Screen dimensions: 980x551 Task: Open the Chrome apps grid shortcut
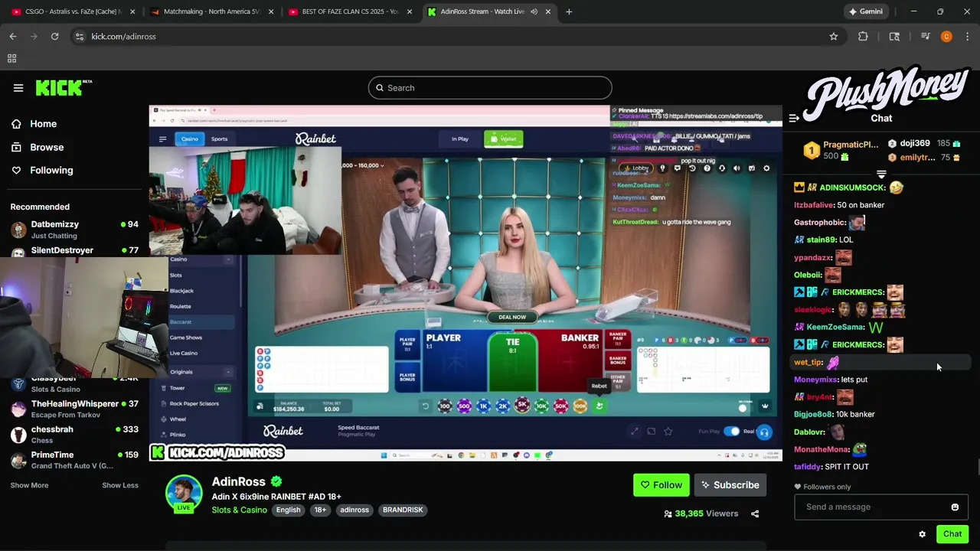(11, 58)
